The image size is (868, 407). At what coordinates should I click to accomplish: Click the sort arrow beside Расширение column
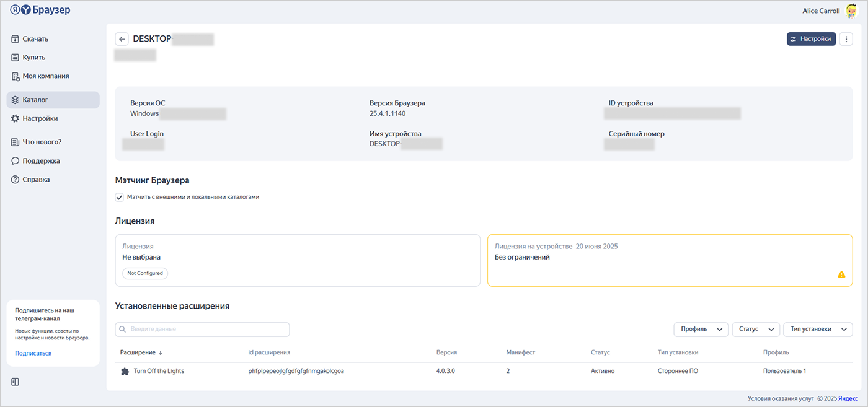pyautogui.click(x=161, y=352)
